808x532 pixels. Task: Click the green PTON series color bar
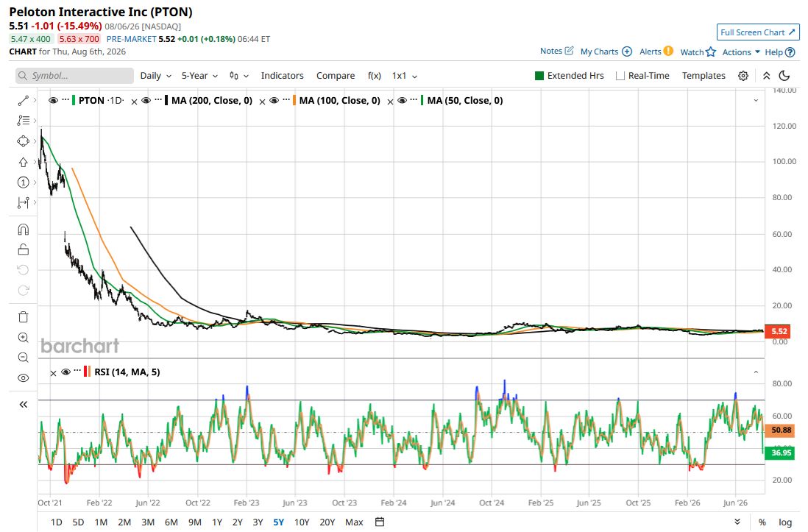74,101
